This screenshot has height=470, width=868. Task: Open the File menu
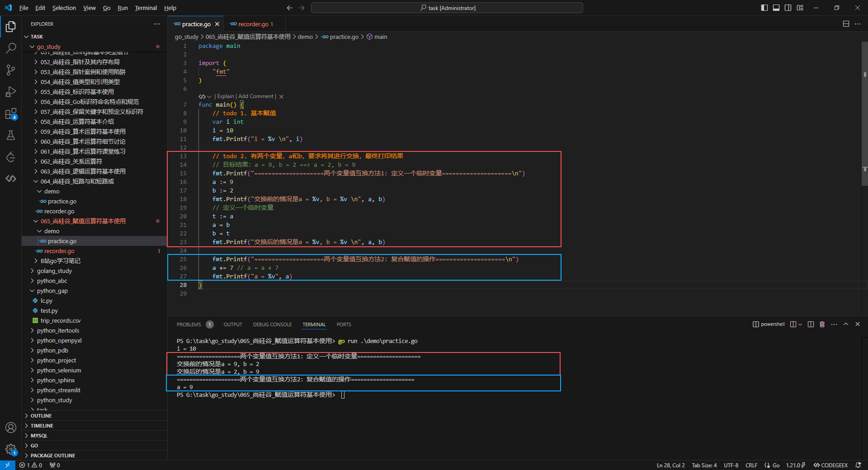[24, 8]
